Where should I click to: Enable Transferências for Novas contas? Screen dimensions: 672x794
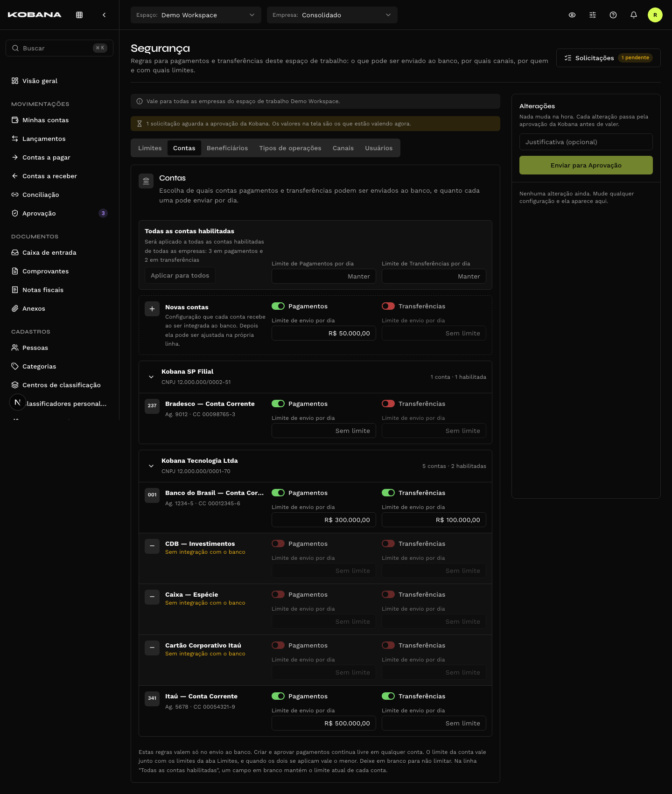point(388,306)
